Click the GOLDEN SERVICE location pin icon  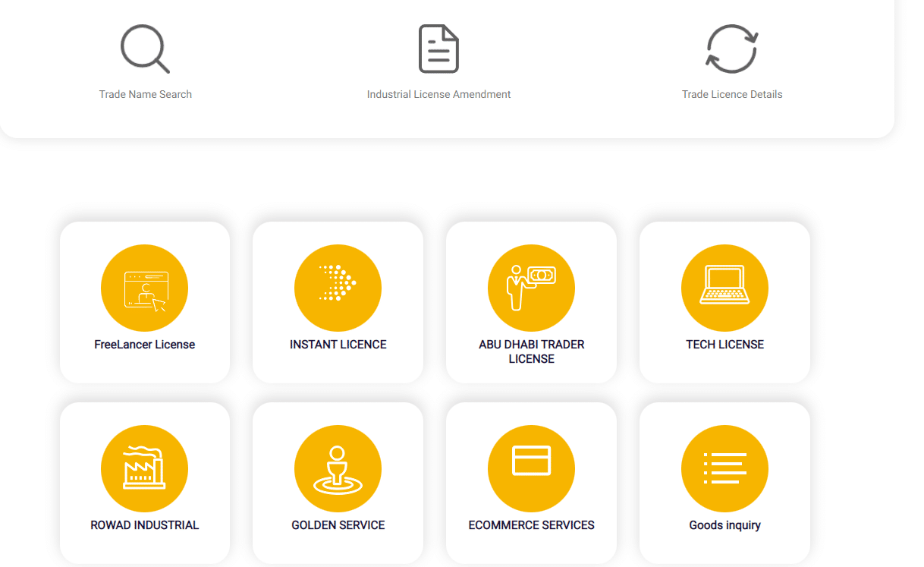tap(338, 468)
